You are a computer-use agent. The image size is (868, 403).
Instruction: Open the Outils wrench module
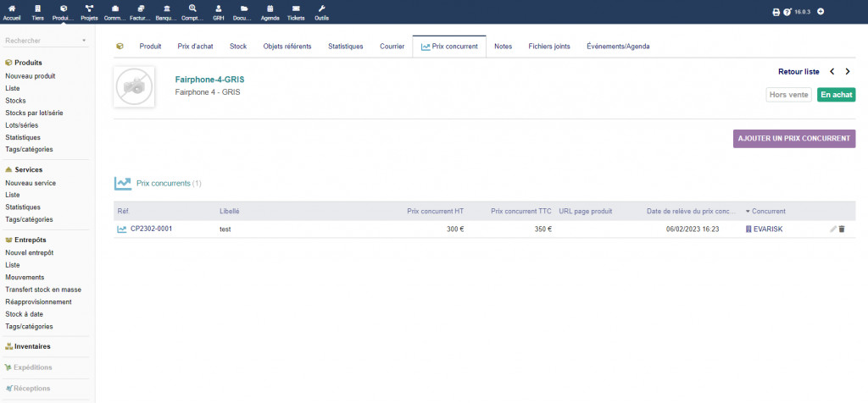point(321,12)
